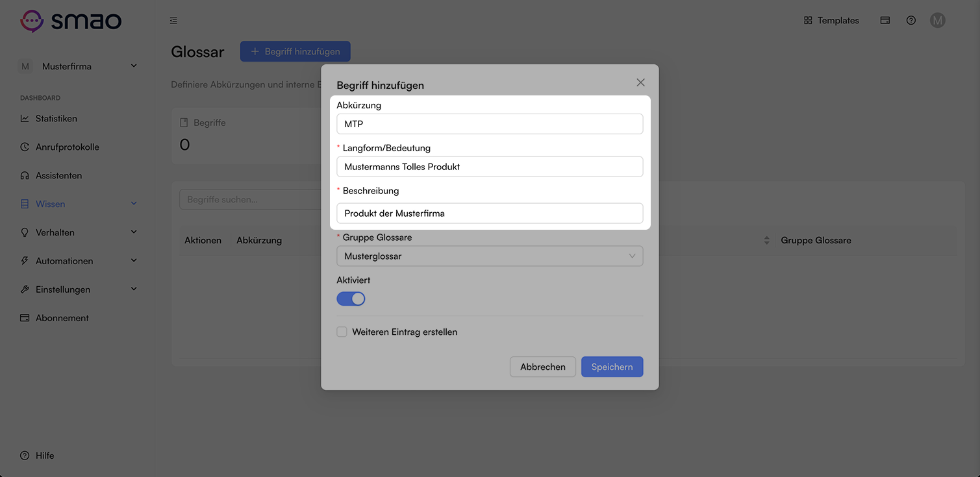Screen dimensions: 980x477
Task: Open the Gruppe Glossare dropdown
Action: [x=490, y=256]
